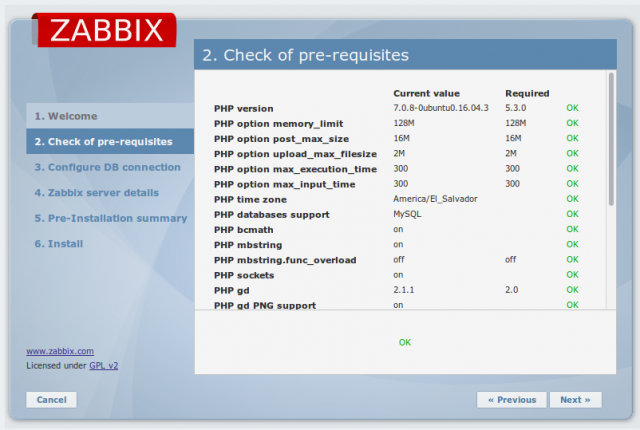Select the PHP version row label
640x430 pixels.
tap(244, 109)
